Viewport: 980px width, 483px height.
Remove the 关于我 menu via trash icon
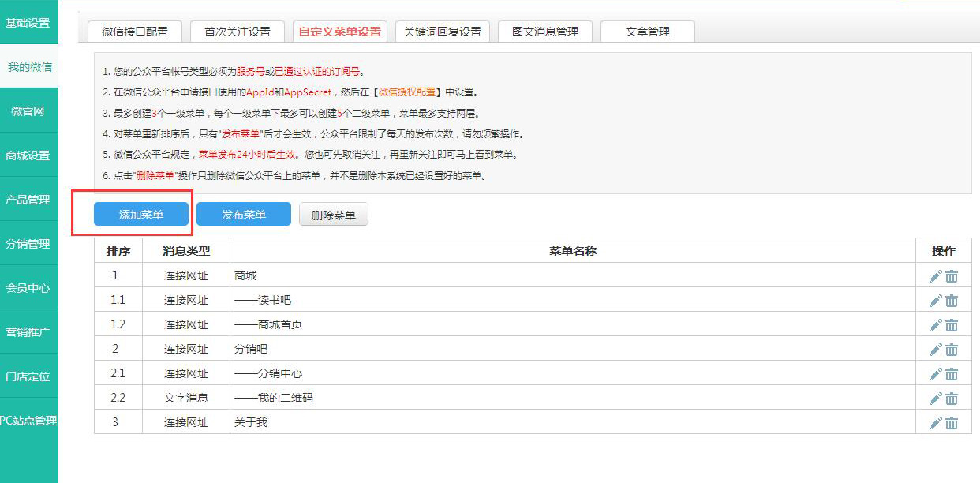pos(952,423)
